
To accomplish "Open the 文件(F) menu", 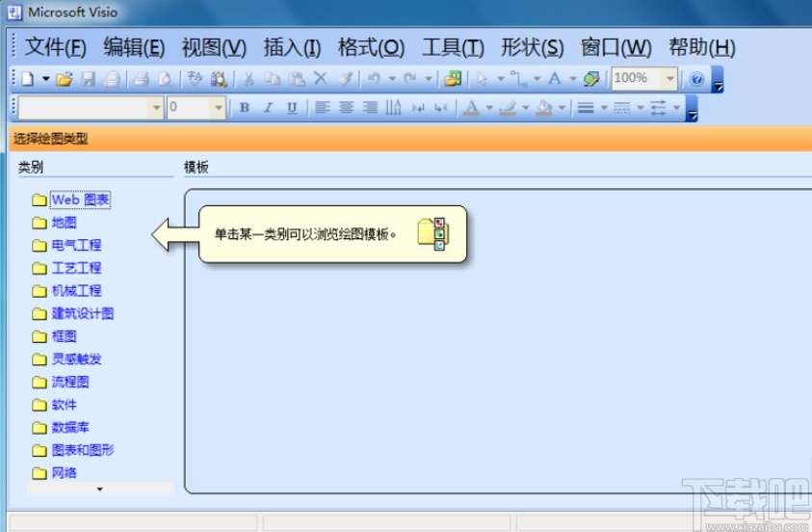I will [56, 47].
